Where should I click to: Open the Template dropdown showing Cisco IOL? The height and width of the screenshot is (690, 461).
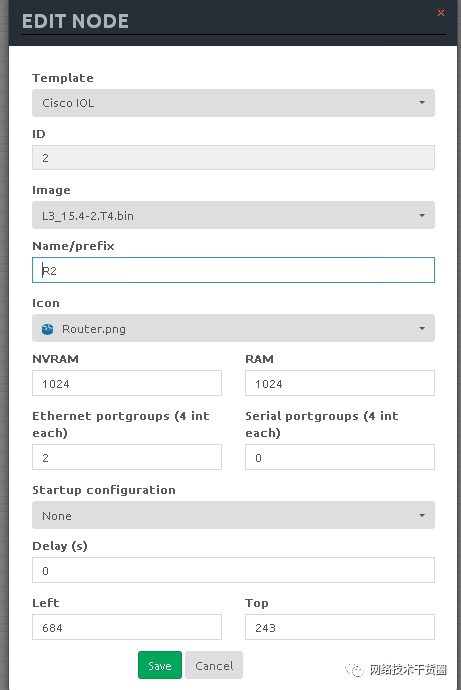[x=233, y=103]
